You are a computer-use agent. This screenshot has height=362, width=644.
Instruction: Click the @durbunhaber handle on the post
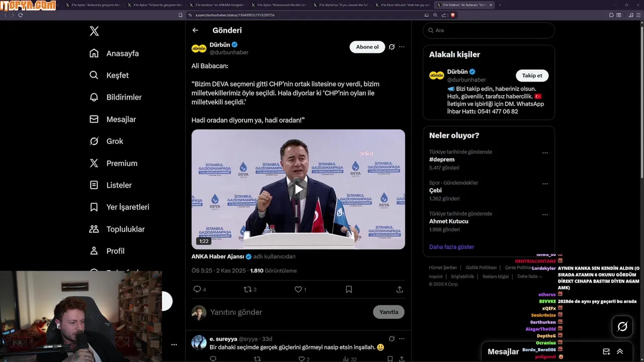click(x=229, y=52)
